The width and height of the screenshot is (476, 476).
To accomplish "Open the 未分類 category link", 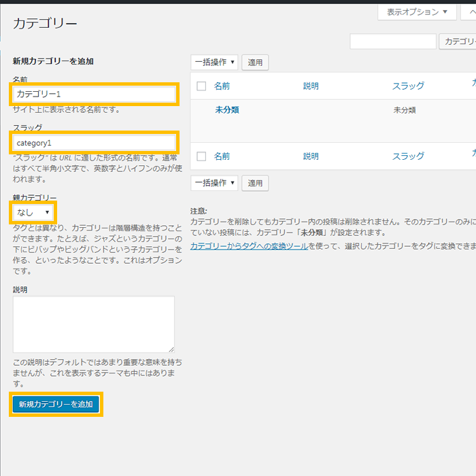I will click(227, 109).
